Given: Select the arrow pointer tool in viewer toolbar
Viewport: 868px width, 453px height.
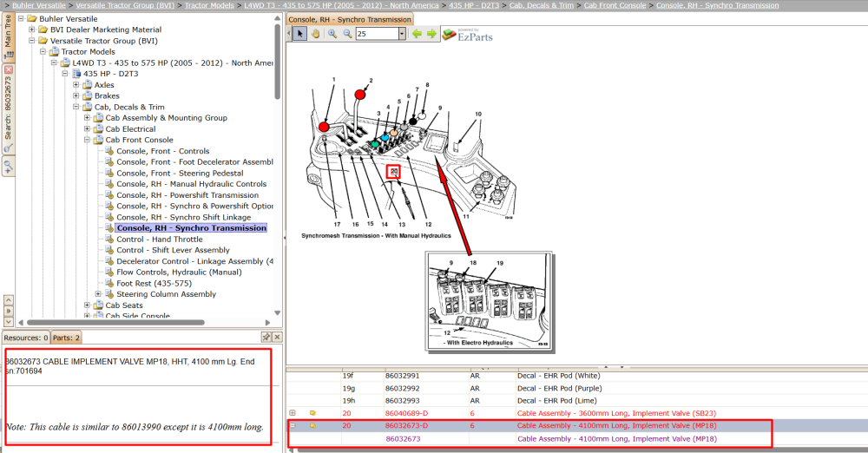Looking at the screenshot, I should (299, 34).
